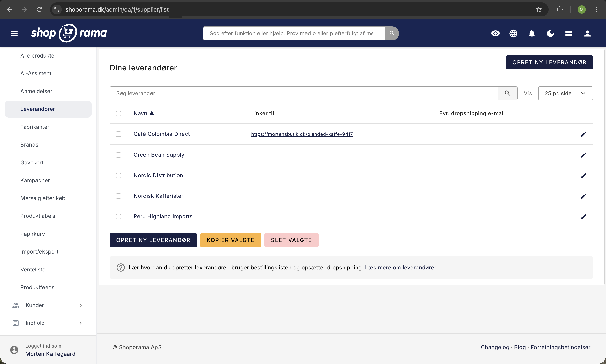The image size is (606, 364).
Task: Open Anmeldelser in sidebar
Action: [36, 91]
